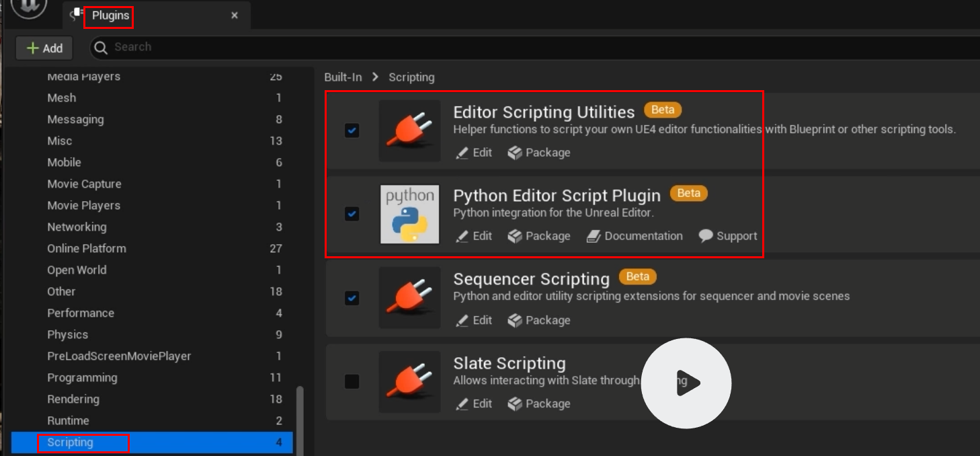Click the Editor Scripting Utilities title
Image resolution: width=980 pixels, height=456 pixels.
544,112
